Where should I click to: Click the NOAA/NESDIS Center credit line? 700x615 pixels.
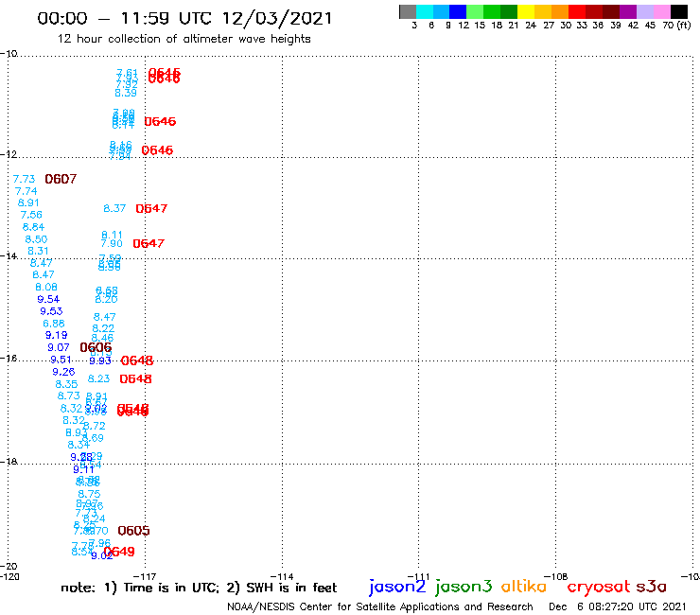(x=380, y=606)
